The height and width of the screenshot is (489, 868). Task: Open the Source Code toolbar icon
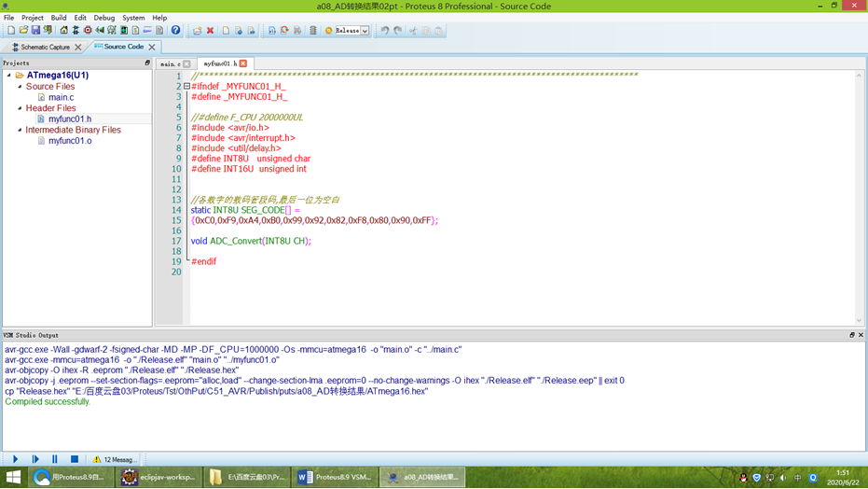(x=147, y=31)
